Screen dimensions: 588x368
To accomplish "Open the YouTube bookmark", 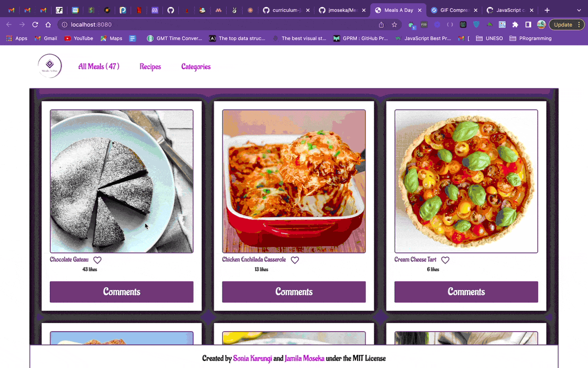I will point(79,38).
